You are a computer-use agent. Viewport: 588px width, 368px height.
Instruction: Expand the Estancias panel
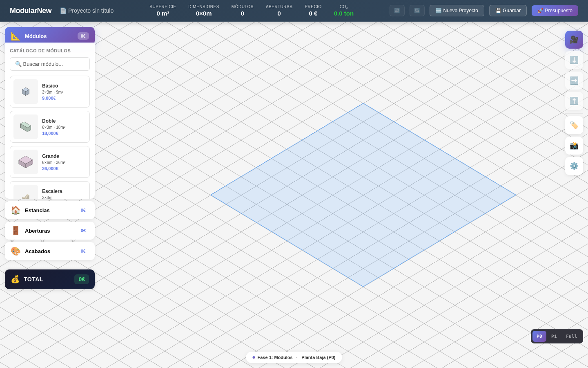pyautogui.click(x=50, y=210)
